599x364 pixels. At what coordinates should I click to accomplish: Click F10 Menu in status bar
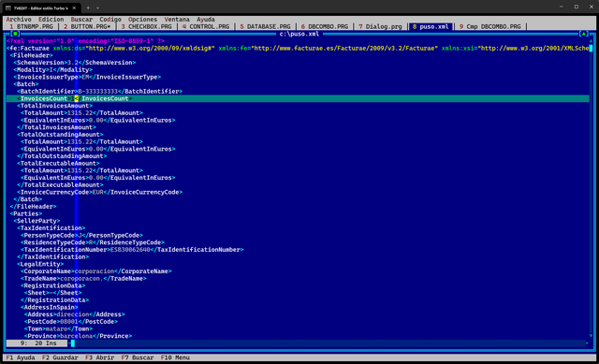(x=175, y=357)
